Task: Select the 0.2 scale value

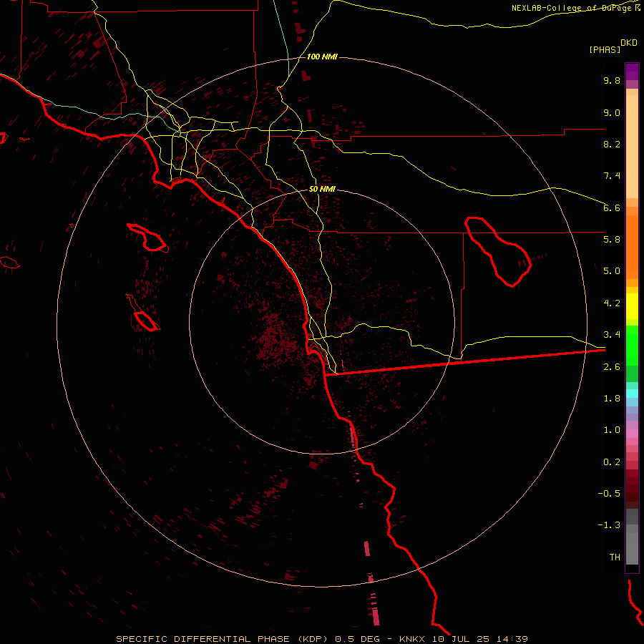Action: click(612, 462)
